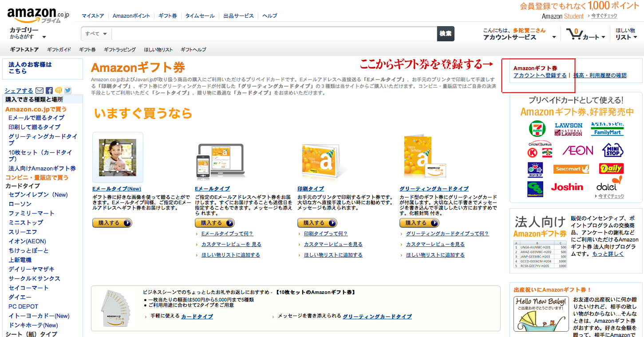Click the Hello New Baby banner image
The height and width of the screenshot is (337, 644).
tap(541, 313)
